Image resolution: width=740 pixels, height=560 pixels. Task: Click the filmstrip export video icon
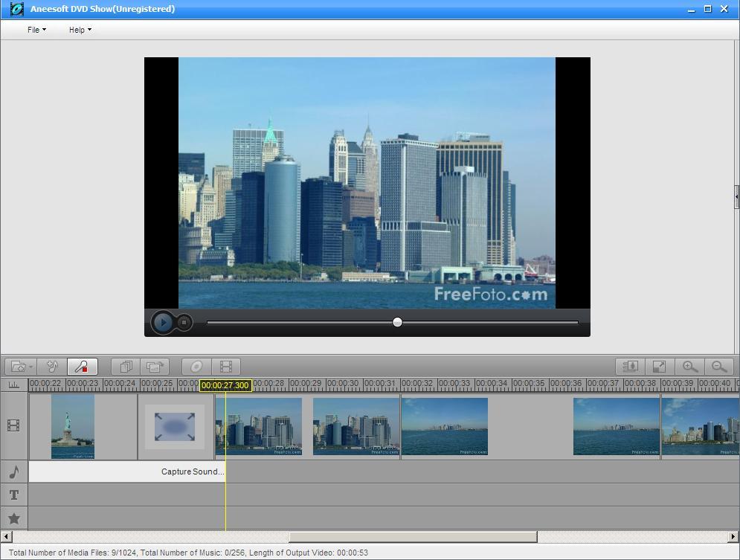[x=226, y=367]
